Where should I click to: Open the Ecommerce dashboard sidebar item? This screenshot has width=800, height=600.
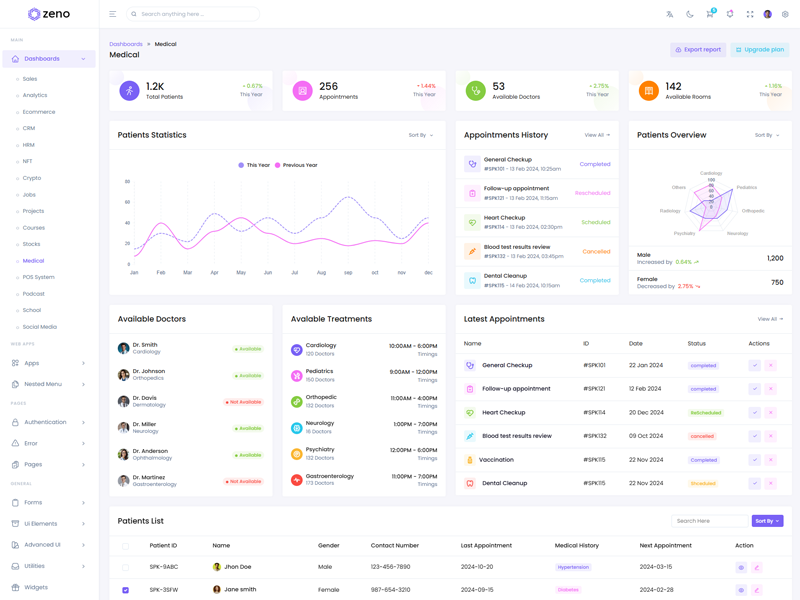[x=39, y=112]
